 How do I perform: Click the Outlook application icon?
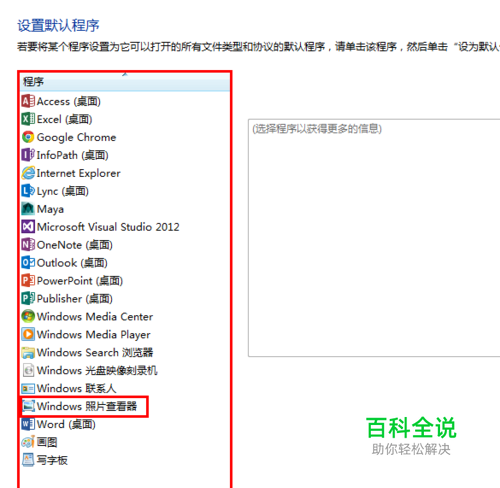click(x=28, y=263)
